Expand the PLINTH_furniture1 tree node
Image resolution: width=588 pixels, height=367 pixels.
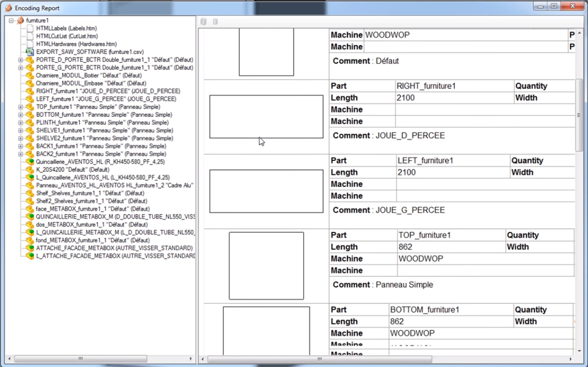tap(21, 123)
